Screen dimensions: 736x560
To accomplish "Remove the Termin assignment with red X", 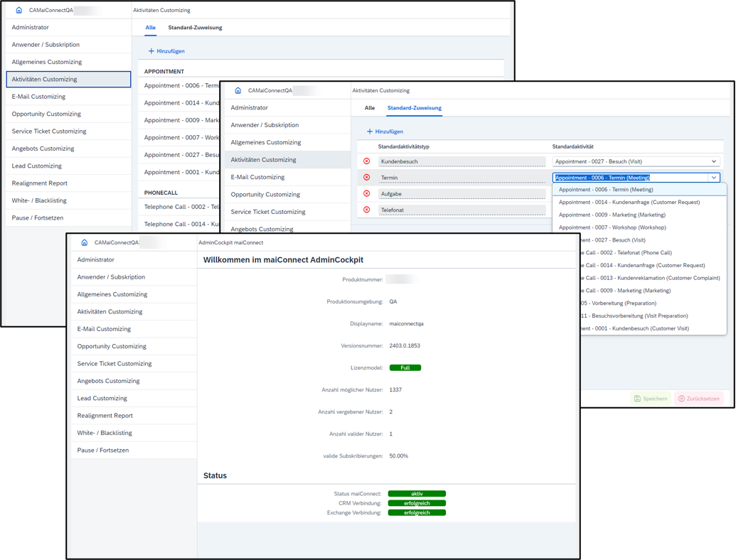I will pyautogui.click(x=367, y=178).
